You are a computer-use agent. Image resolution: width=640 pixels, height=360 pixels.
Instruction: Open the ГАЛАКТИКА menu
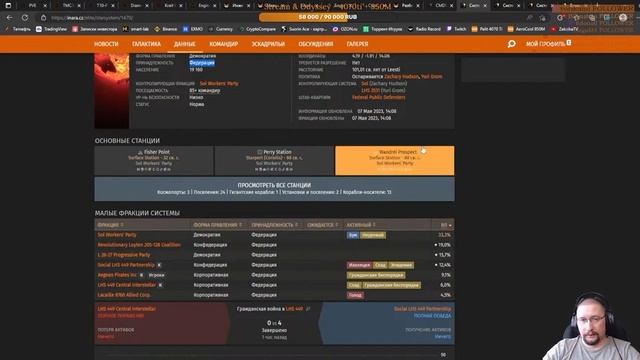coord(146,44)
